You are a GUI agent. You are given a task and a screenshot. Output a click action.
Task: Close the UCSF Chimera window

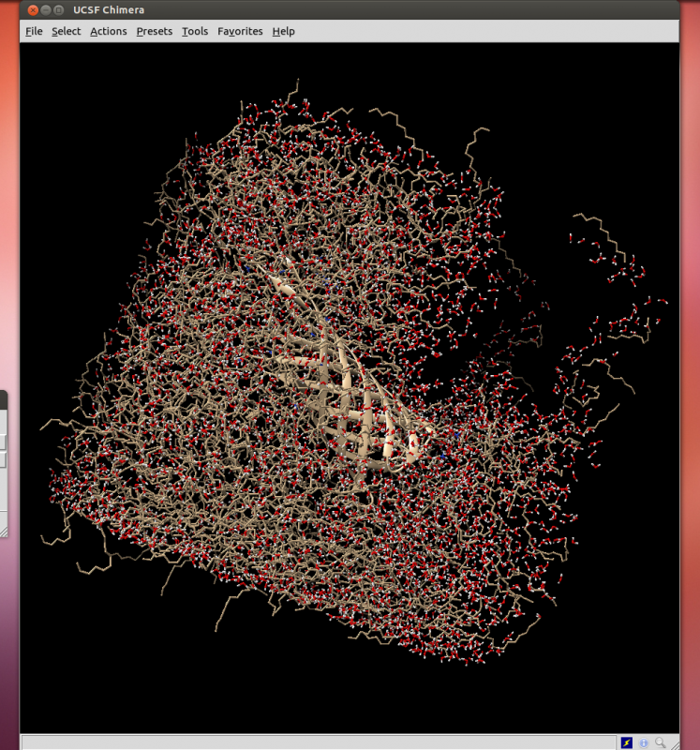33,9
